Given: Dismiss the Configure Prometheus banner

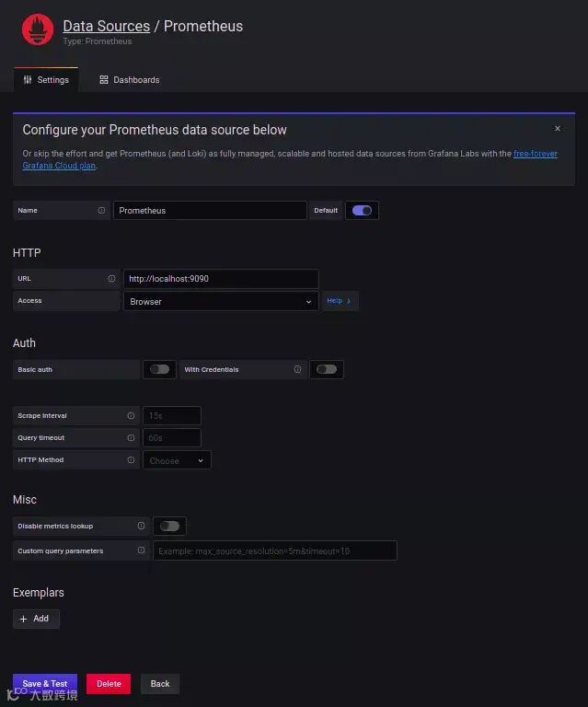Looking at the screenshot, I should click(558, 129).
